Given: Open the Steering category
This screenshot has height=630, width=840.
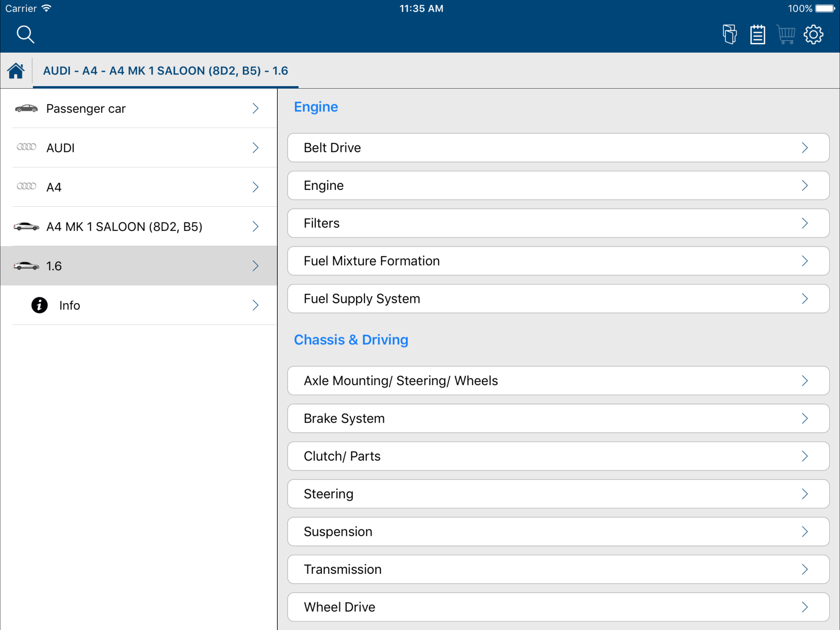Looking at the screenshot, I should [x=558, y=494].
